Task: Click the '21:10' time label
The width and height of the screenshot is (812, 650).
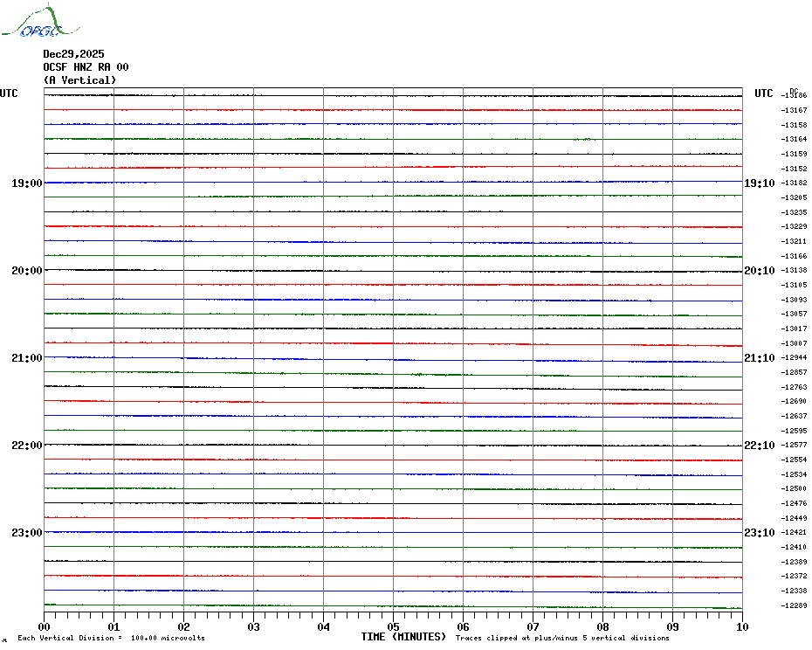Action: [x=760, y=357]
